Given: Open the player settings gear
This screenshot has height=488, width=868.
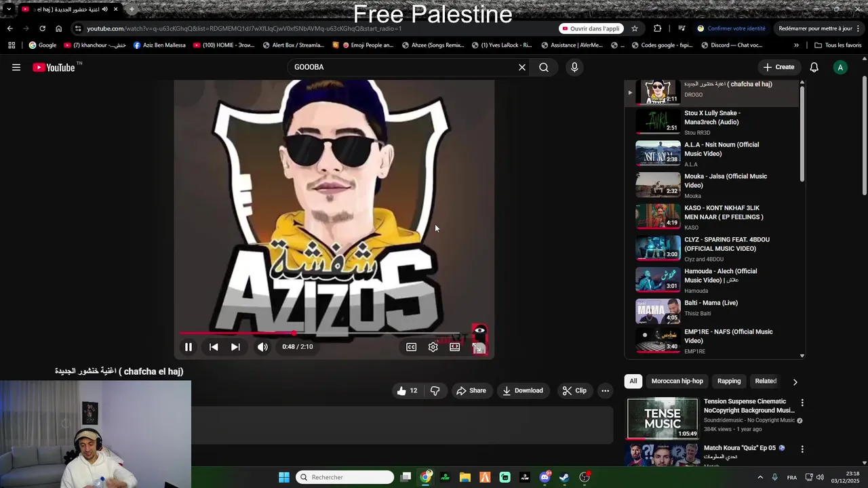Looking at the screenshot, I should [433, 347].
